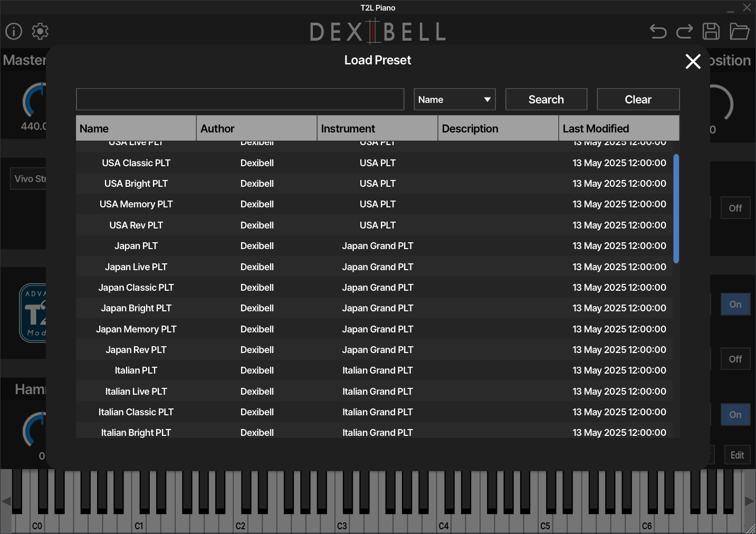Click the open folder icon
The width and height of the screenshot is (756, 534).
(739, 32)
